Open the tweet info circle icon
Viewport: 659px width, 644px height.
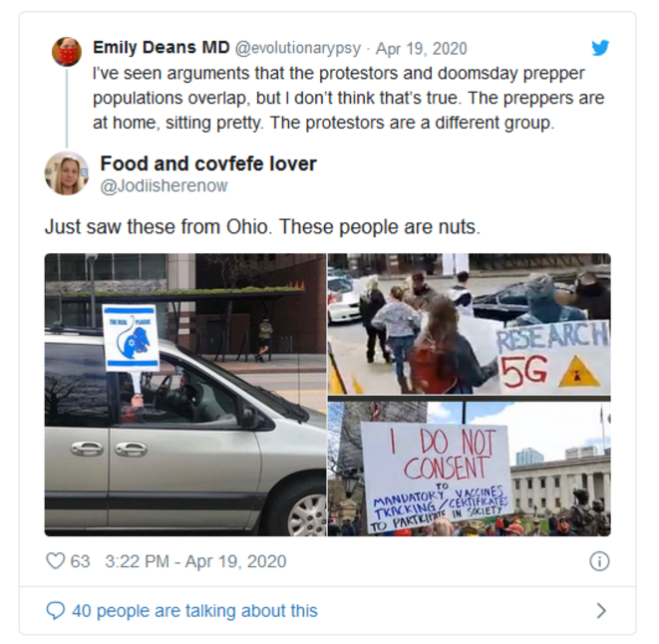tap(599, 561)
